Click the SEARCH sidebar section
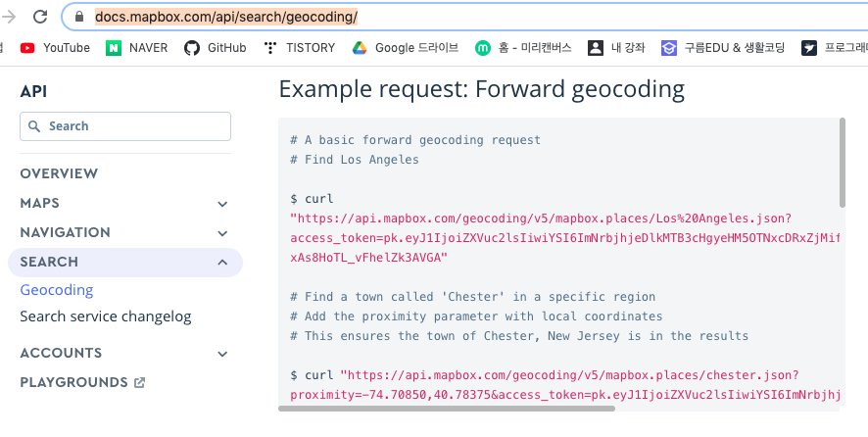This screenshot has height=437, width=868. click(x=125, y=262)
